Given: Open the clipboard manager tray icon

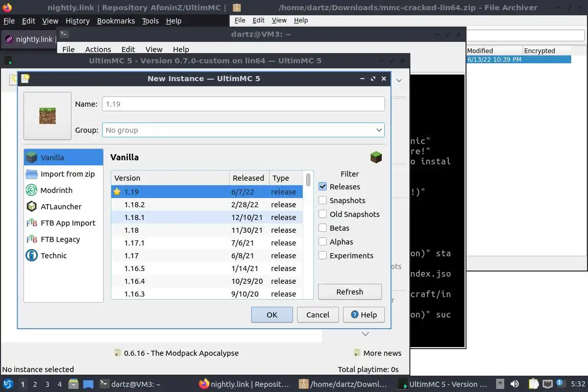Looking at the screenshot, I should click(533, 384).
